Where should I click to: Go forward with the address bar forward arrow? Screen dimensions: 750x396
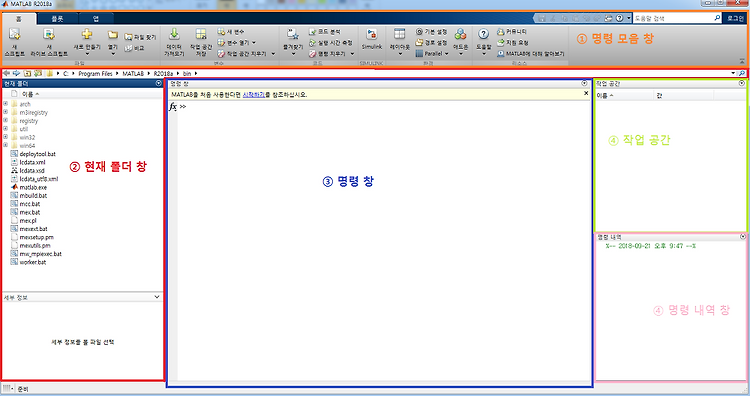16,74
